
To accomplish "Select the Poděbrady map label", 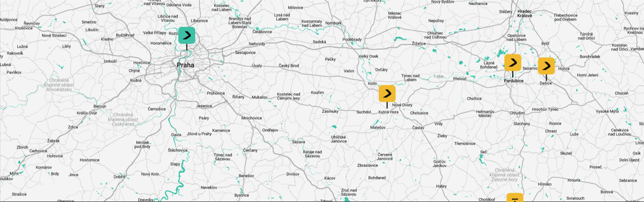I will [x=352, y=40].
